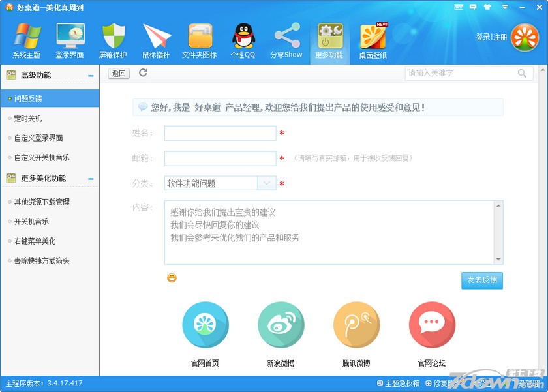Click the content box scroll up arrow
The image size is (548, 392).
498,205
